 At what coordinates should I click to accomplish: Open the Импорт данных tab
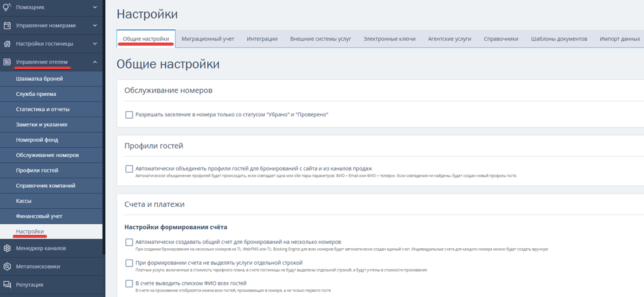[x=620, y=39]
